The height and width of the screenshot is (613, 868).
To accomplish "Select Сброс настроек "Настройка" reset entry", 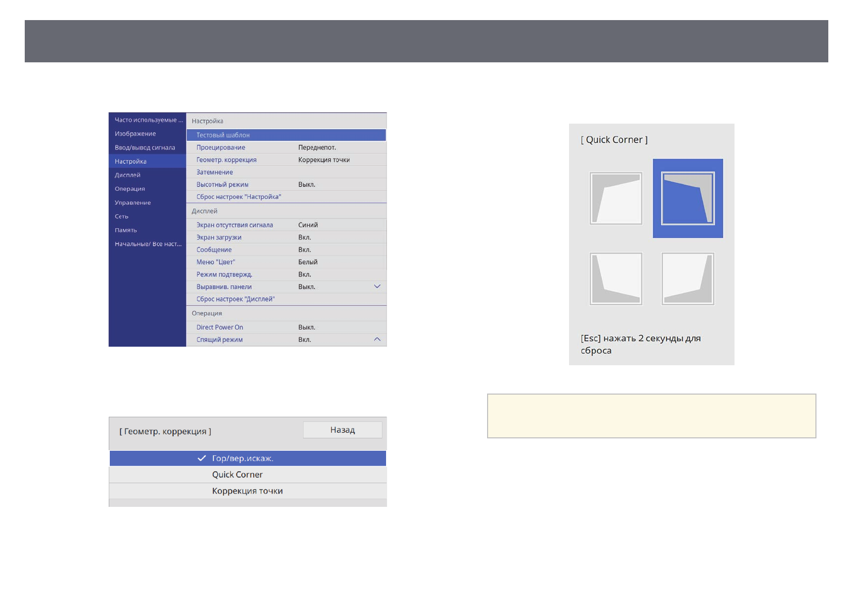I will pyautogui.click(x=239, y=197).
